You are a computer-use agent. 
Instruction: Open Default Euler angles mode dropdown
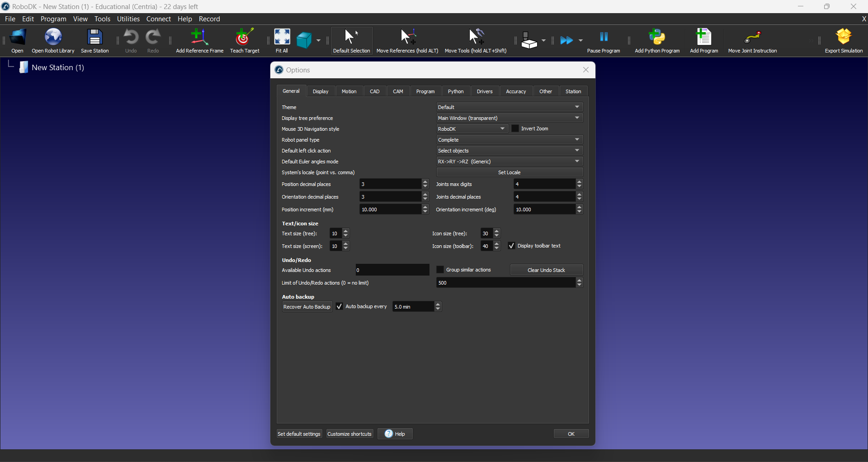509,162
